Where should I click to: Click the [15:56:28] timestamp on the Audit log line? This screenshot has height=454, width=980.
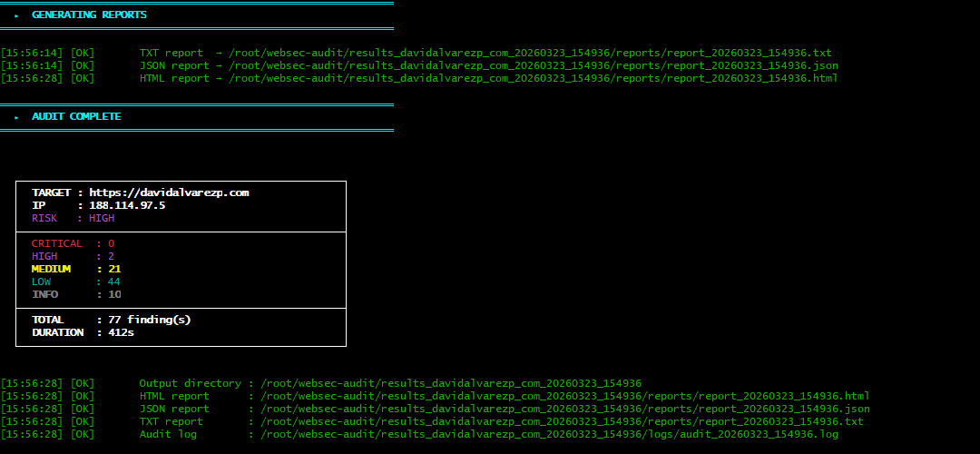click(32, 434)
